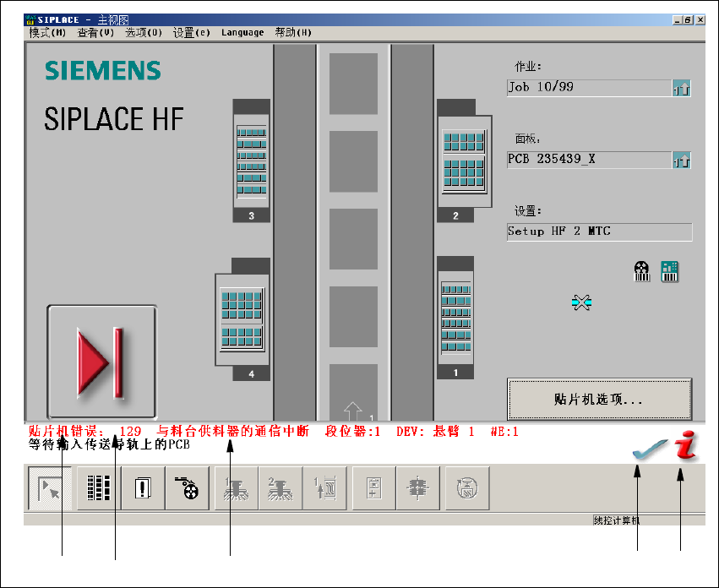The width and height of the screenshot is (719, 588).
Task: Click the SIPLACE application icon in title bar
Action: pos(30,19)
